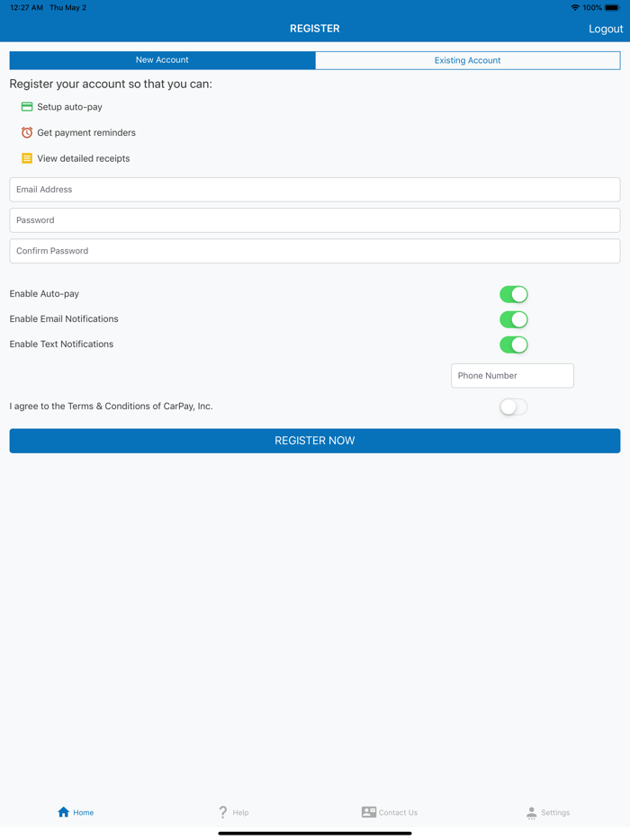The image size is (630, 840).
Task: Click the Email Address field
Action: 314,189
